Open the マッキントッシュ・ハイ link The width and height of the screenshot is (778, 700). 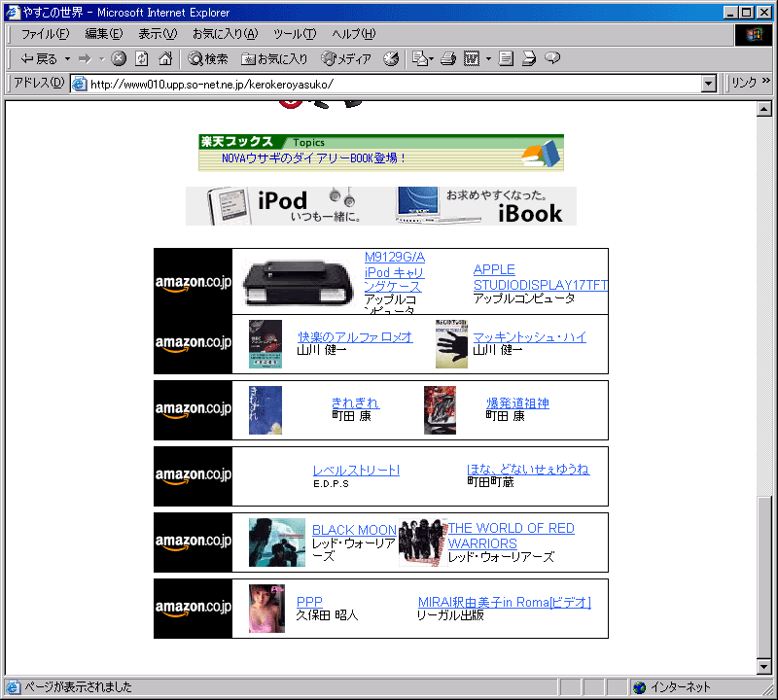(529, 336)
